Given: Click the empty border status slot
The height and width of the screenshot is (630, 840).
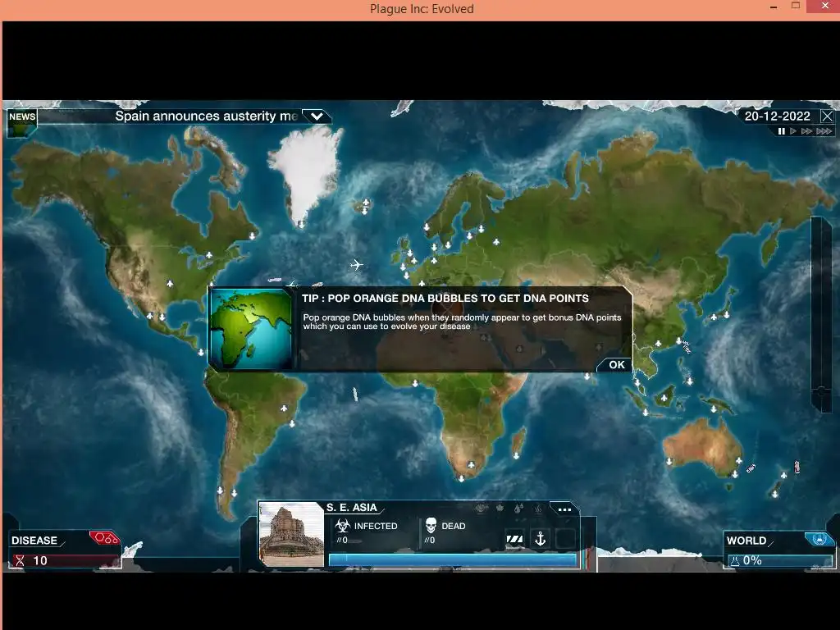Looking at the screenshot, I should (565, 539).
